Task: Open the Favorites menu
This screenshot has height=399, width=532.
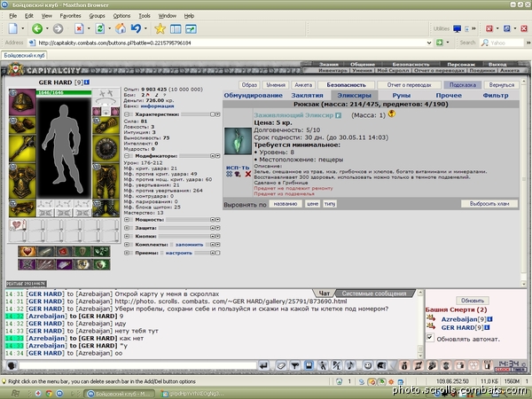Action: [70, 16]
